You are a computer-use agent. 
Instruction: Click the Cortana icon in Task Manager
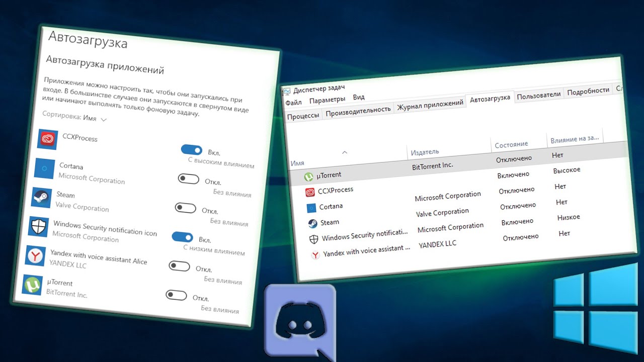coord(311,208)
